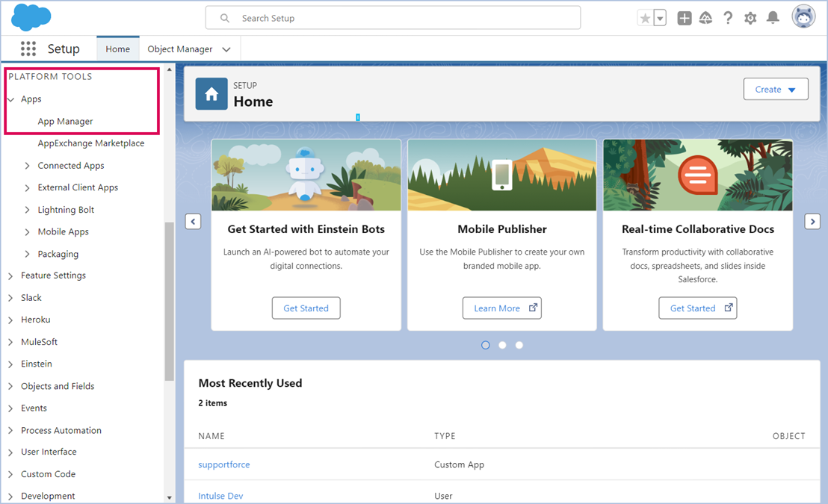The height and width of the screenshot is (504, 828).
Task: Click the Favorites star icon
Action: 645,19
